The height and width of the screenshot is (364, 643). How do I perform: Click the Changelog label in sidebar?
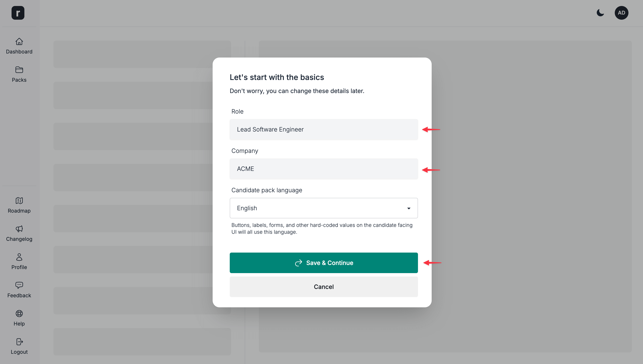[19, 239]
